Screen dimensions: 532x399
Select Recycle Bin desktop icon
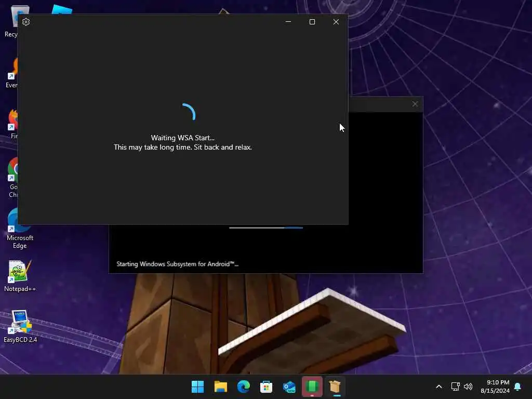tap(11, 21)
